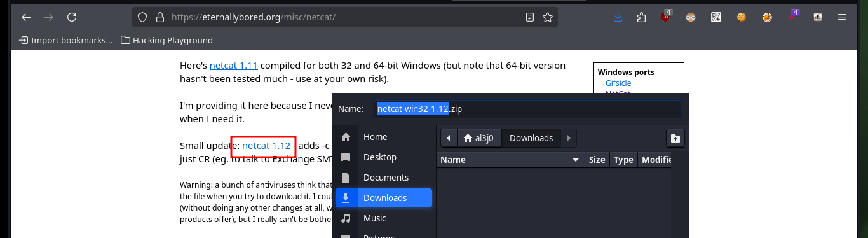Open the netcat 1.12 link

point(266,146)
